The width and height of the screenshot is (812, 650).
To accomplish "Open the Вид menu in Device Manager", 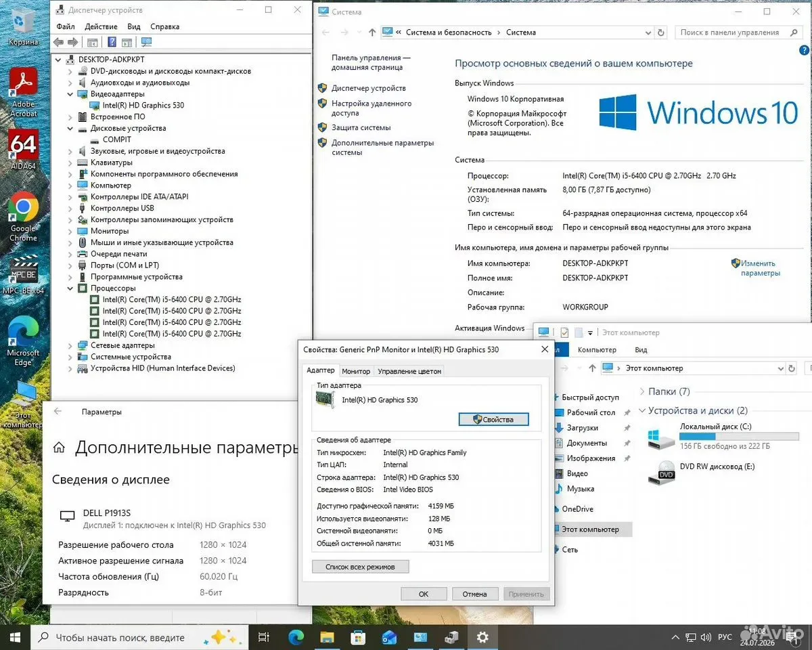I will 134,26.
